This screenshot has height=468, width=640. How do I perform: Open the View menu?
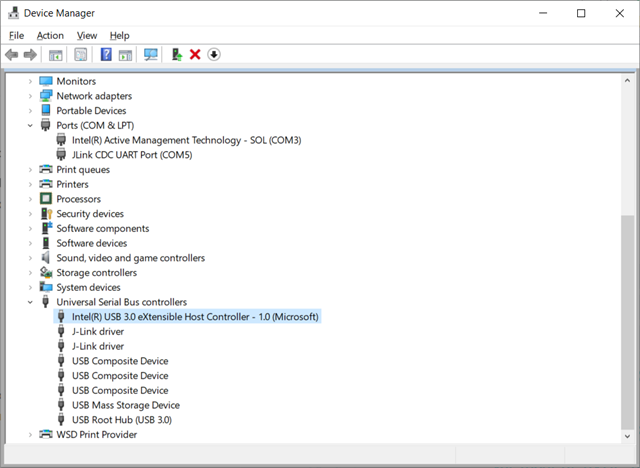87,35
